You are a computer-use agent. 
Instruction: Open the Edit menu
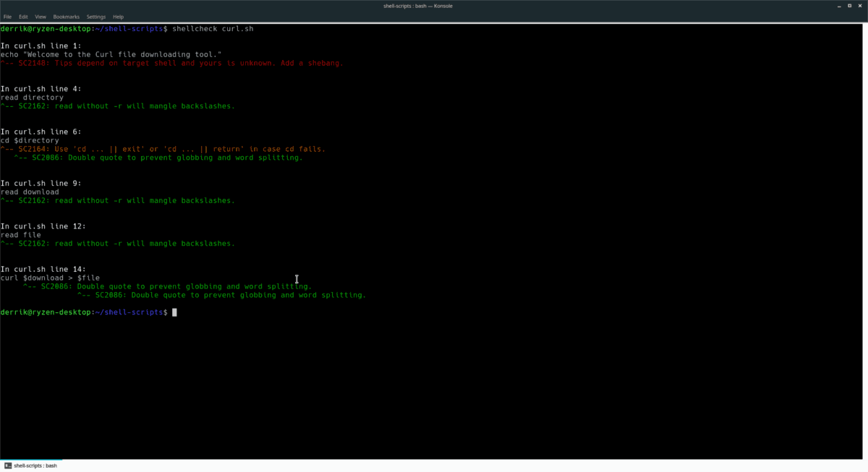pos(24,17)
